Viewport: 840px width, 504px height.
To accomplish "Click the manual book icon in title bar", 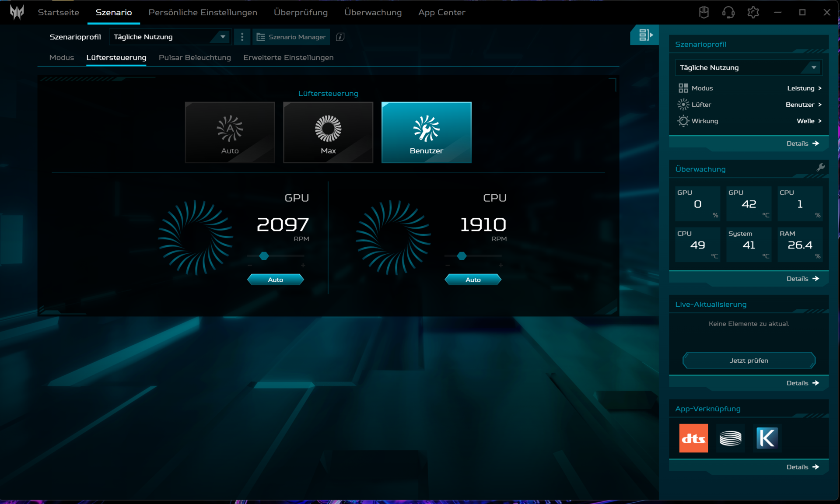I will tap(703, 12).
